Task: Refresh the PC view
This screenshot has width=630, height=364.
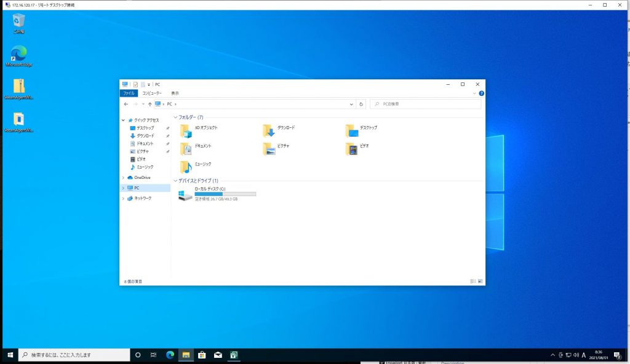Action: tap(361, 104)
